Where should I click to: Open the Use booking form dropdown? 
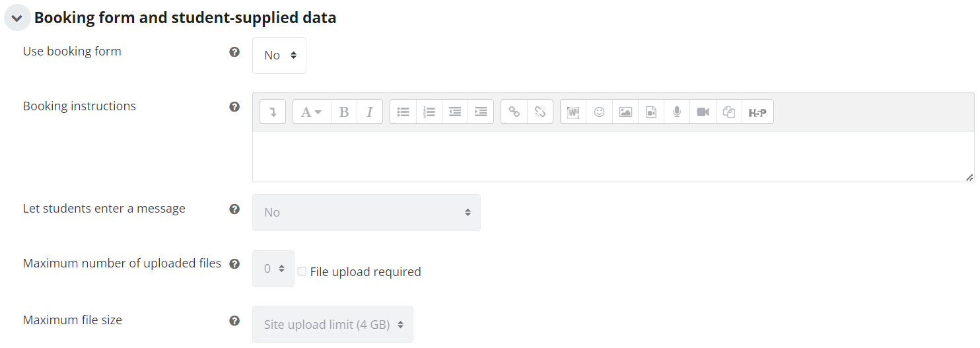(279, 55)
